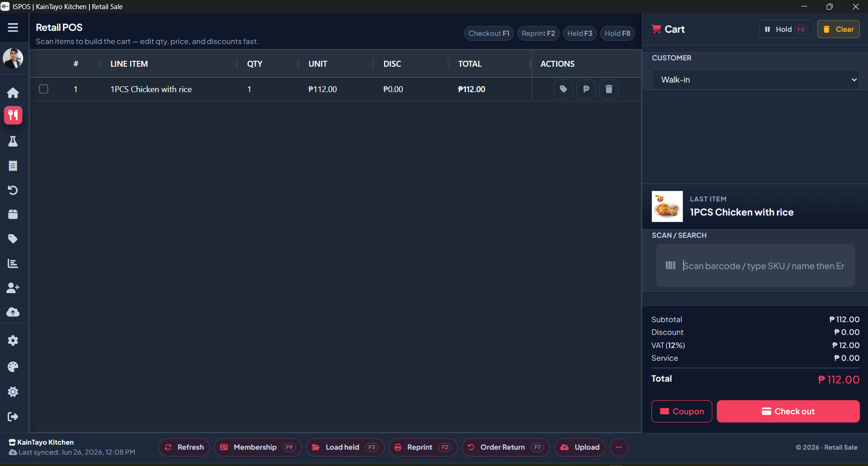Click unit price ₱112.00 in table

(x=323, y=89)
